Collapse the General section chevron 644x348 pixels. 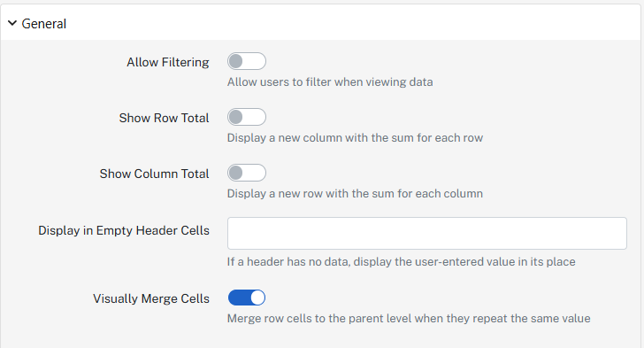[12, 23]
